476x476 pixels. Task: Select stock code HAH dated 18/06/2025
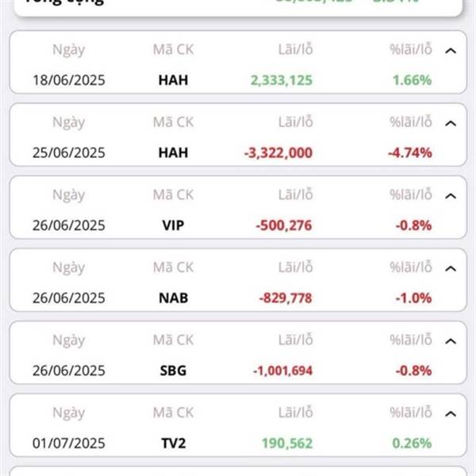click(173, 80)
